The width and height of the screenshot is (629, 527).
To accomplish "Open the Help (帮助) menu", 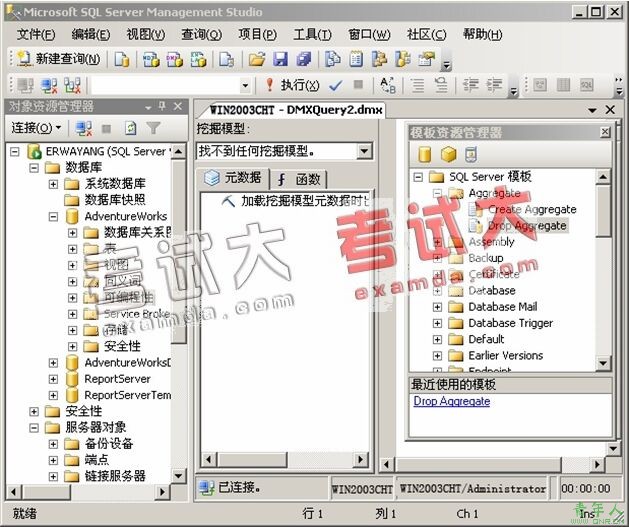I will click(483, 34).
